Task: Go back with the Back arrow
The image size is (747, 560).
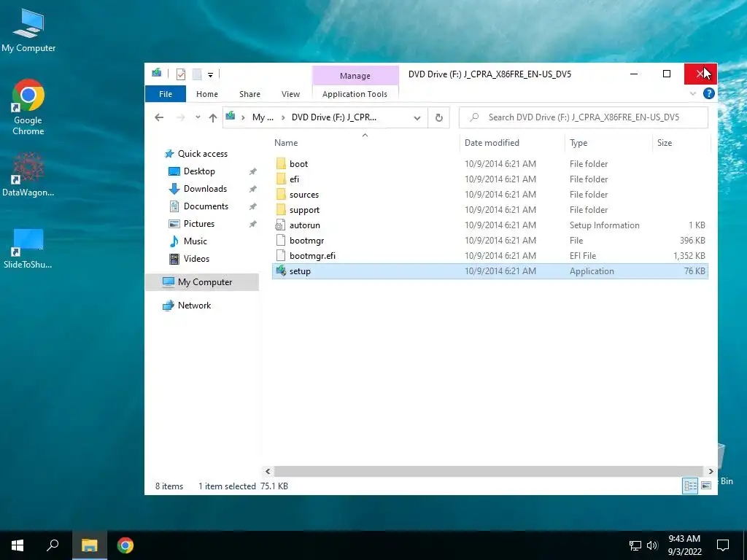Action: click(x=159, y=117)
